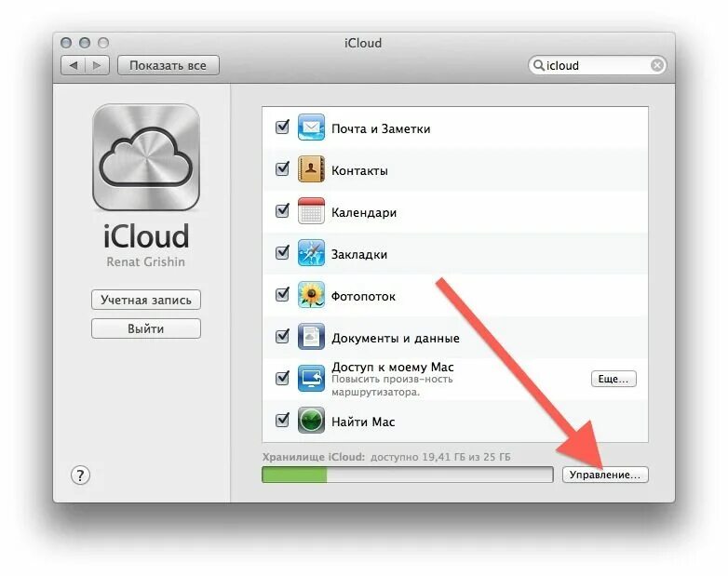Image resolution: width=728 pixels, height=576 pixels.
Task: Click the iCloud window title text
Action: (x=363, y=43)
